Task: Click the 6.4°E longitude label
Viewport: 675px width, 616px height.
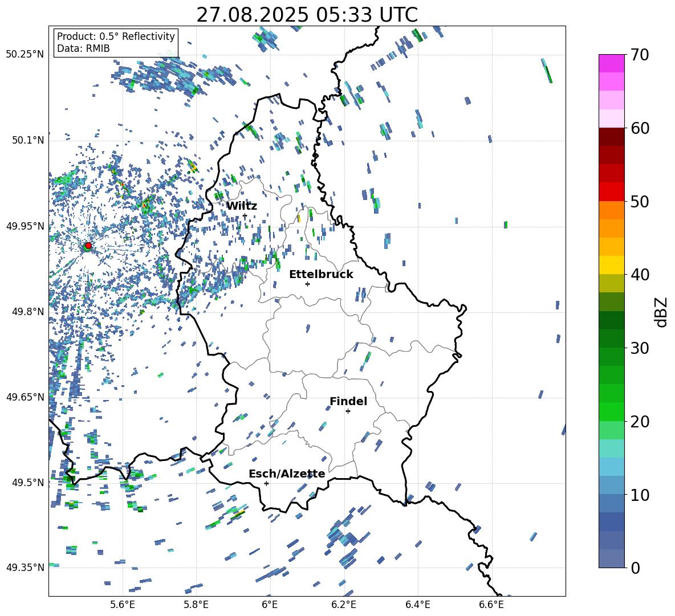Action: coord(417,605)
